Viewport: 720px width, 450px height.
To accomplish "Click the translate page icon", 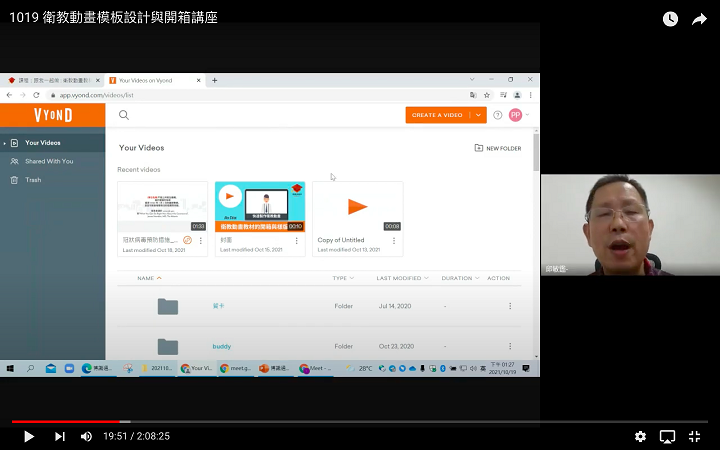I will [473, 95].
